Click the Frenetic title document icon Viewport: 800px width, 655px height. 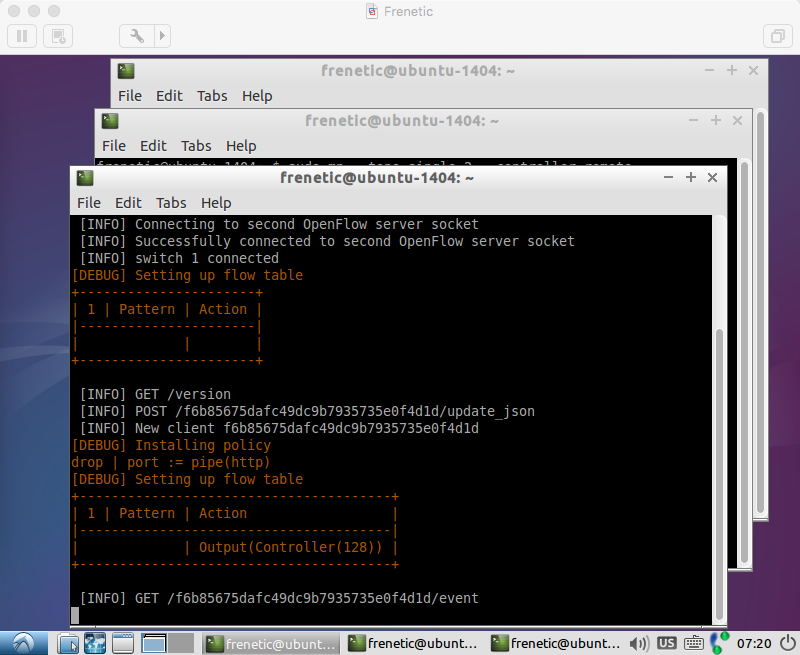pyautogui.click(x=372, y=11)
